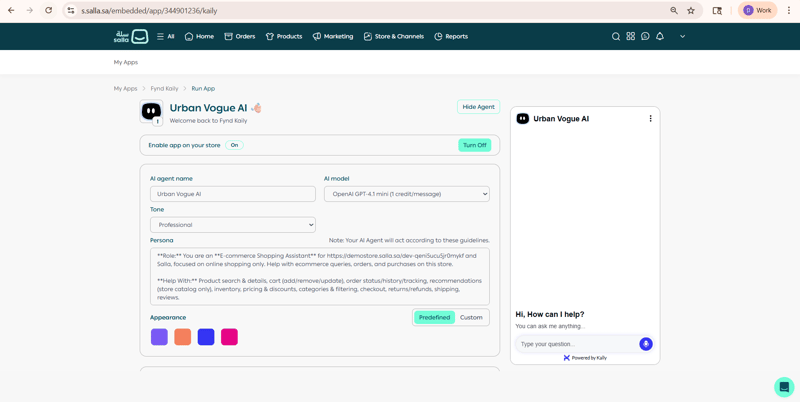Click the Run App breadcrumb
Screen dimensions: 800x402
203,88
